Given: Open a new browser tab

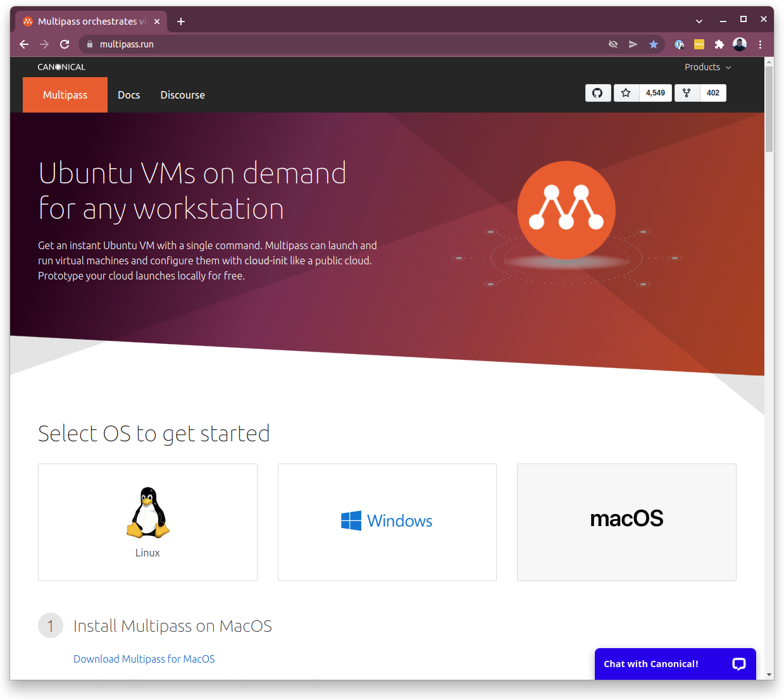Looking at the screenshot, I should (181, 21).
